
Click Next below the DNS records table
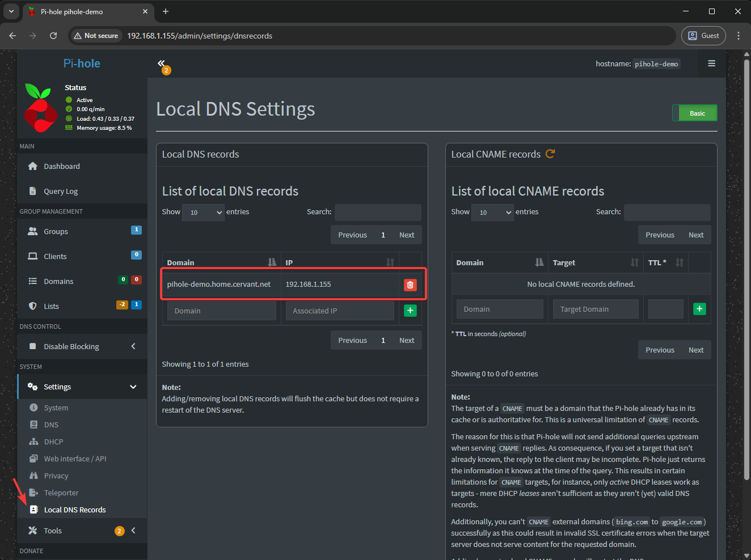407,340
